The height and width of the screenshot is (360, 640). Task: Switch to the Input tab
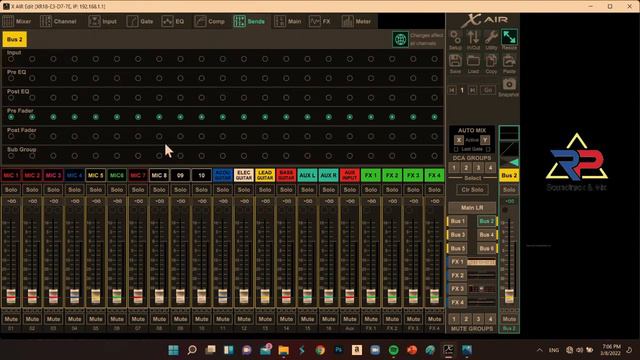[103, 21]
